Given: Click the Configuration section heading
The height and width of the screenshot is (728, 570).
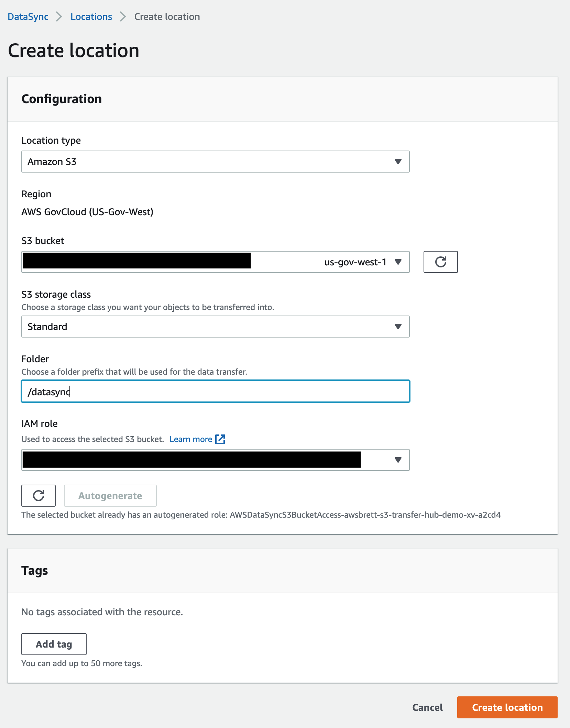Looking at the screenshot, I should click(x=62, y=99).
